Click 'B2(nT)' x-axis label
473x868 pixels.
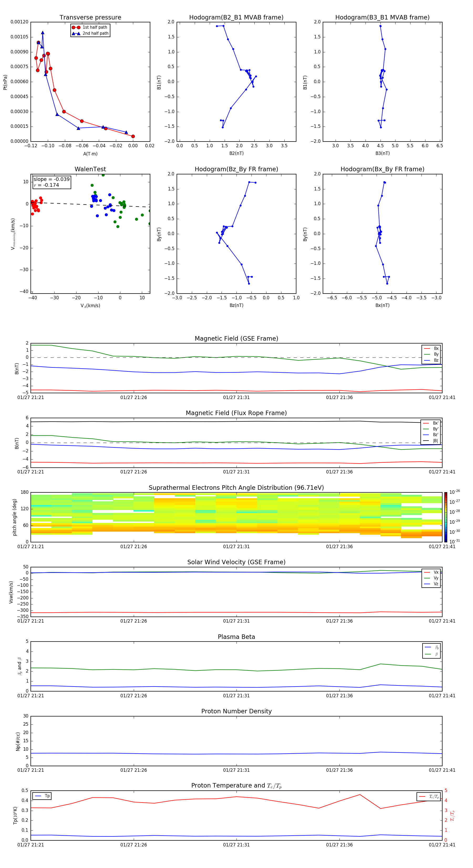coord(236,153)
